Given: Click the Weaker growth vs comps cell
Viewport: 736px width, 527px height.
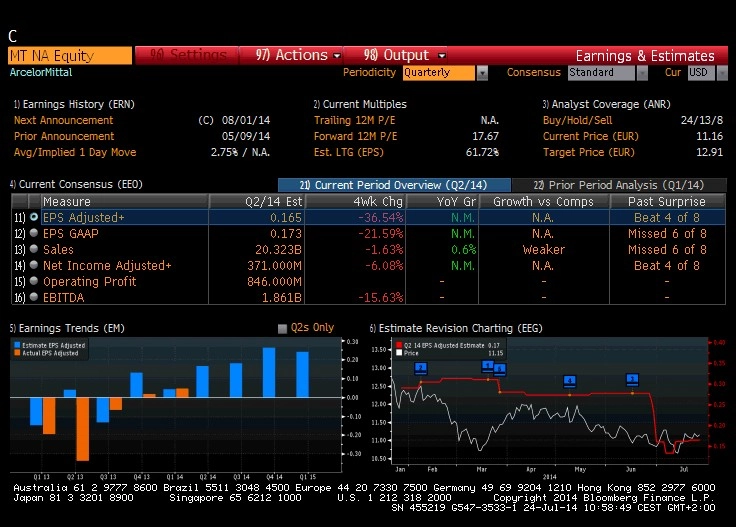Looking at the screenshot, I should [544, 250].
